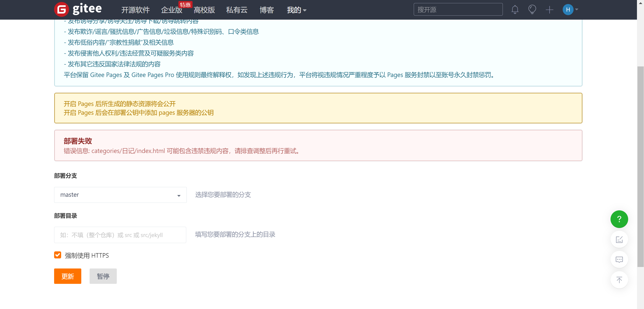Click the back-to-top arrow icon
The height and width of the screenshot is (309, 644).
(619, 280)
